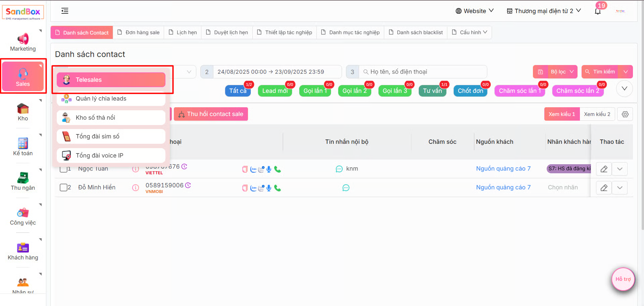Click the Hỗ trợ support button
The height and width of the screenshot is (306, 644).
[623, 279]
